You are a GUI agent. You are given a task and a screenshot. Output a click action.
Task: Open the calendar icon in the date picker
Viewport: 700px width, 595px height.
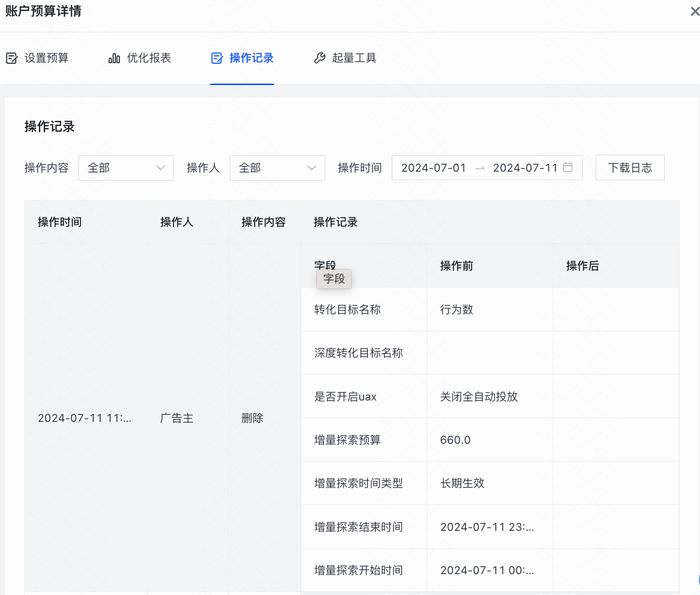click(x=568, y=168)
